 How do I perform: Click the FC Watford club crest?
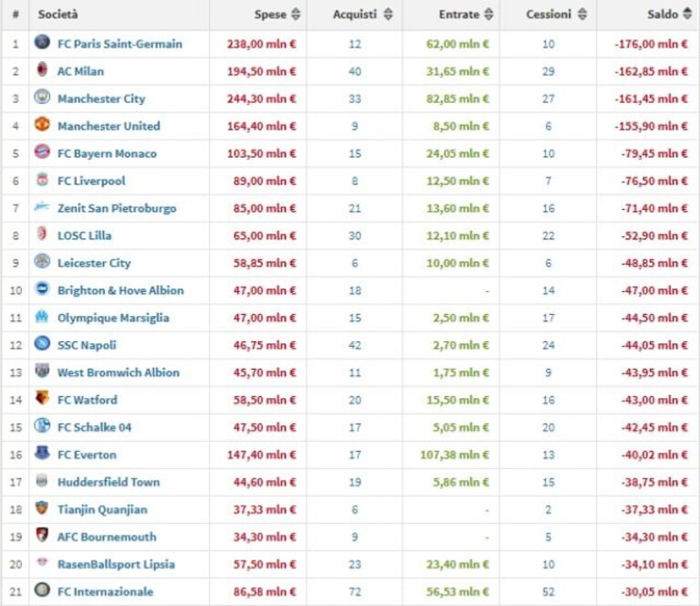(42, 398)
